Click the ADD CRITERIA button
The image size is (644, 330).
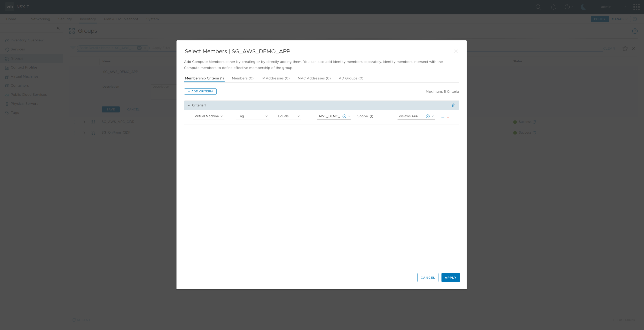coord(200,91)
